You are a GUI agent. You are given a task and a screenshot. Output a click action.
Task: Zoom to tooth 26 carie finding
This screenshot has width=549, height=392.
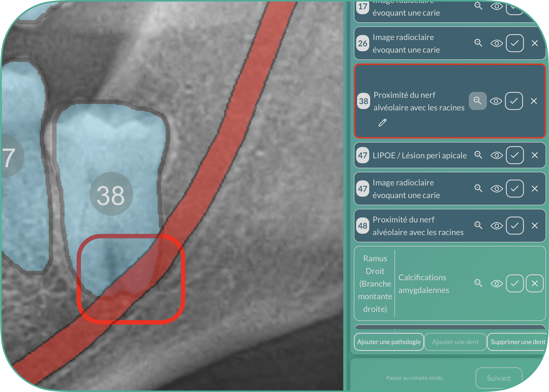pos(478,43)
